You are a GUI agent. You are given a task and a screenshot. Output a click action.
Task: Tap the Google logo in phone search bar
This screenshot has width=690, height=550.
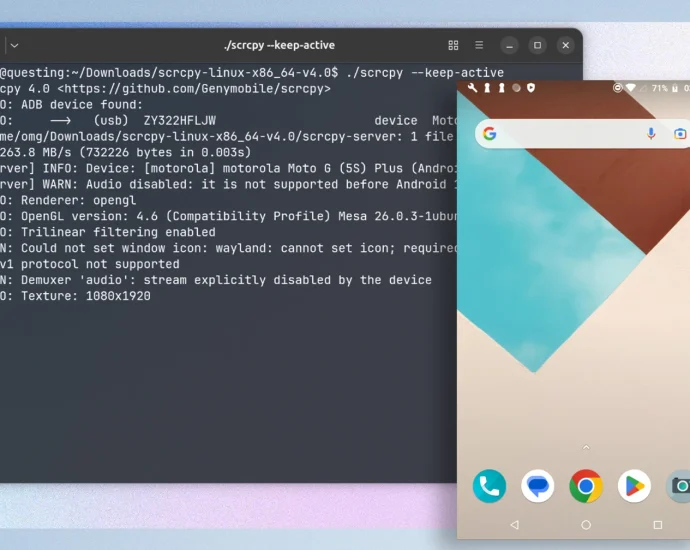point(489,133)
